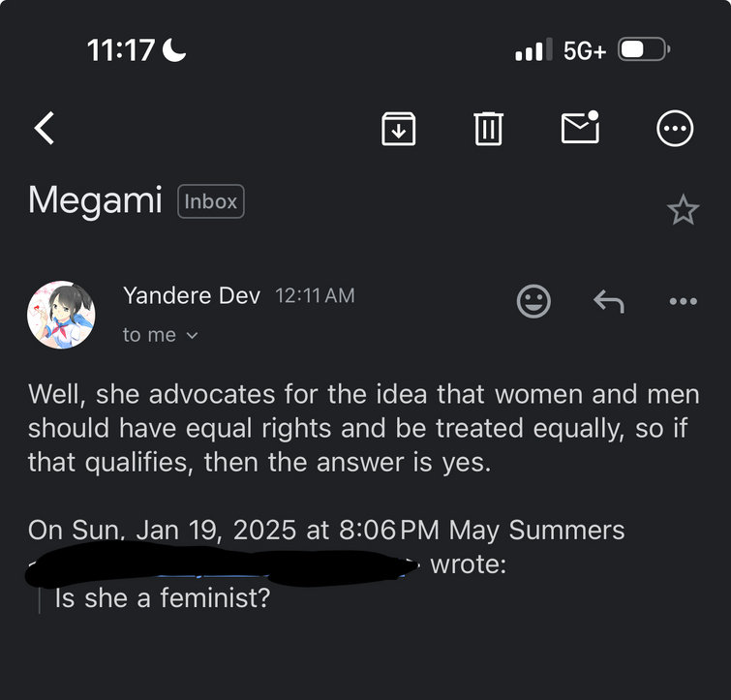Mark the email as unread

coord(580,127)
